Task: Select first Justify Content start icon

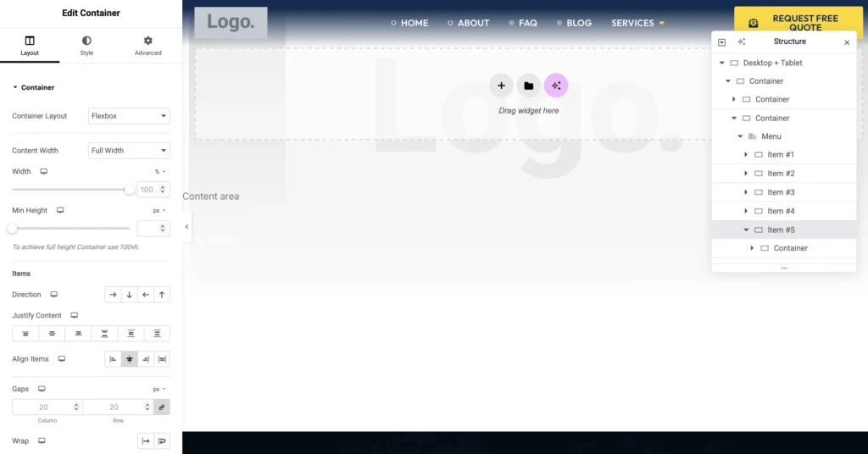Action: [x=25, y=334]
